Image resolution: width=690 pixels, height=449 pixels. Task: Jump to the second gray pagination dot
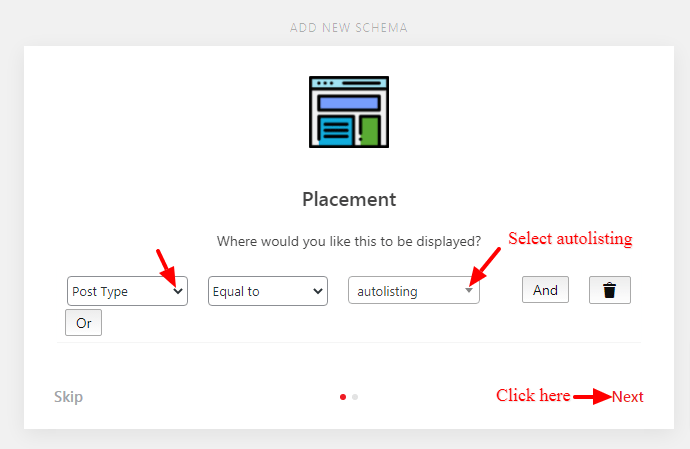[x=355, y=397]
